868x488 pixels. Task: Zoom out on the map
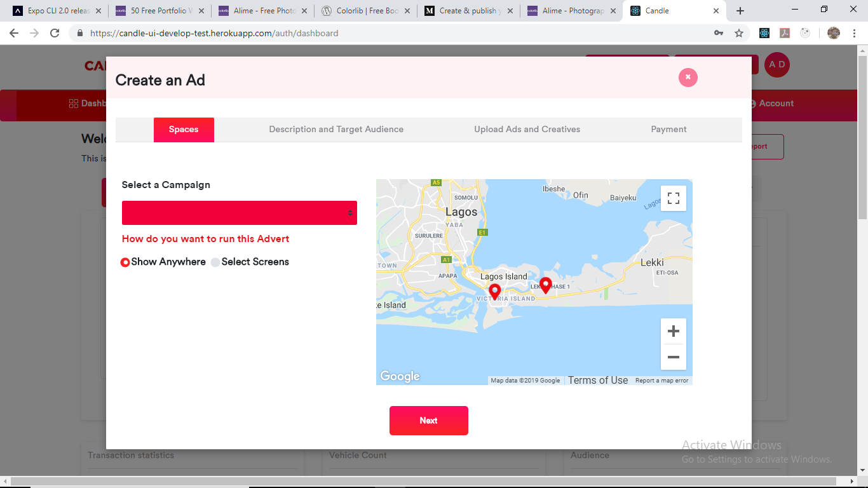pos(673,357)
